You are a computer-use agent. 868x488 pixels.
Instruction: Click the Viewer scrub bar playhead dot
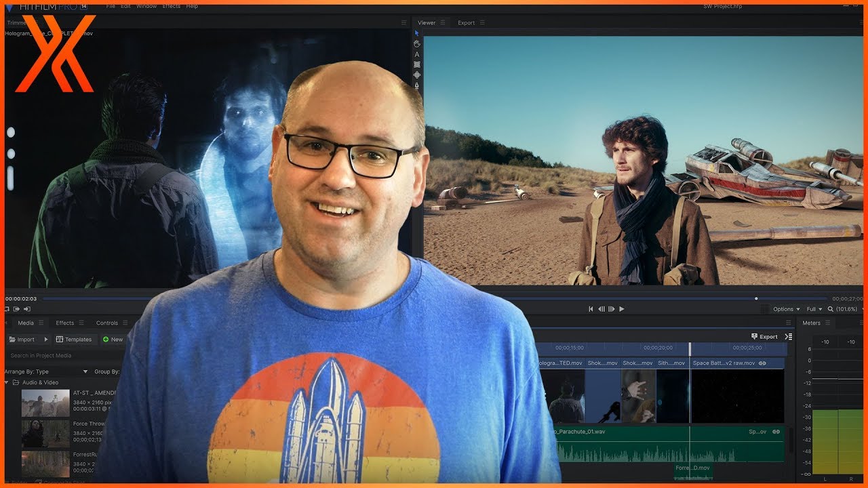(x=756, y=298)
